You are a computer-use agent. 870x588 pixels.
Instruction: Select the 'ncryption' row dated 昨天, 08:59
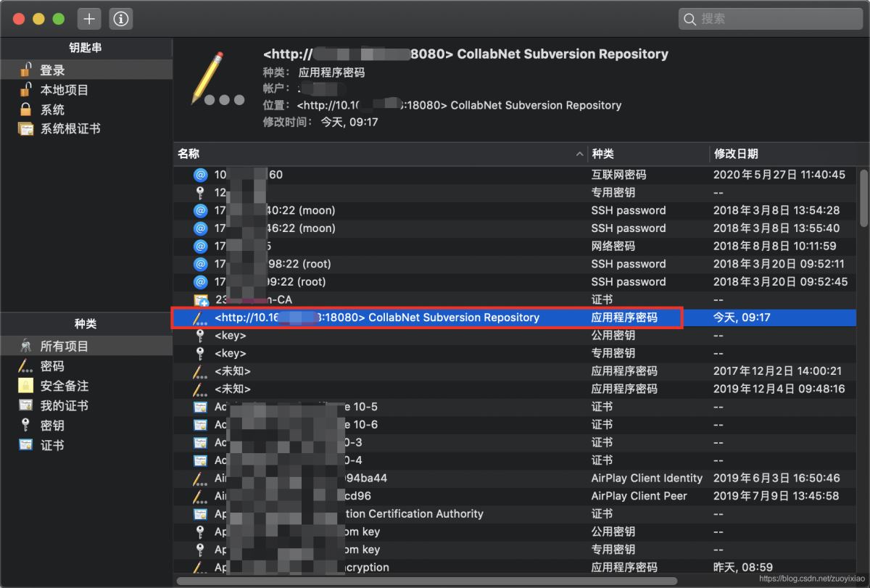[x=515, y=567]
